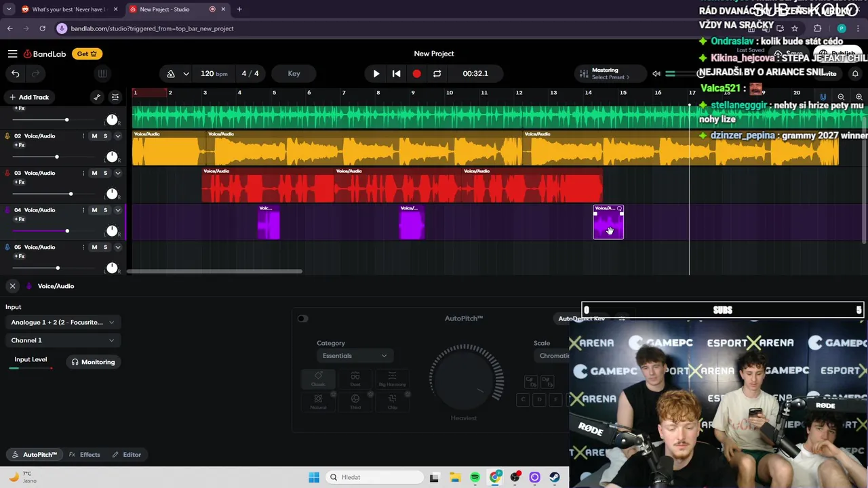Redo the last undone action
The image size is (868, 488).
point(36,73)
